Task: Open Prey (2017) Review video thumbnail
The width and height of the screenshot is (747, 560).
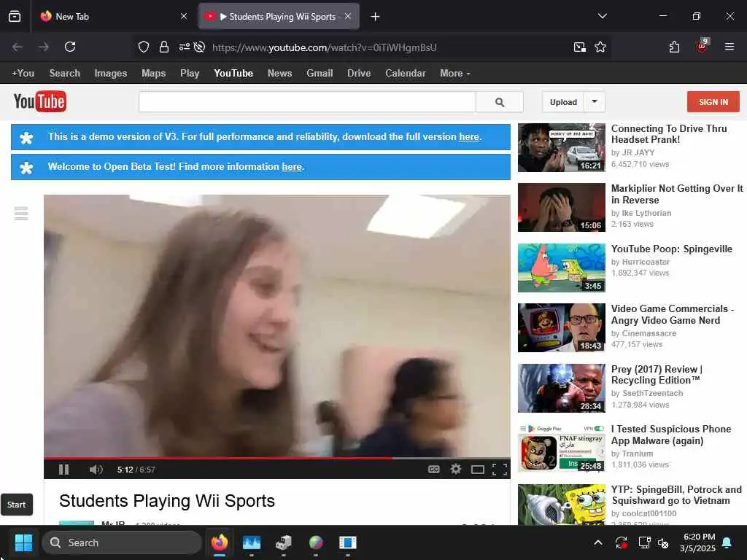Action: pyautogui.click(x=562, y=388)
